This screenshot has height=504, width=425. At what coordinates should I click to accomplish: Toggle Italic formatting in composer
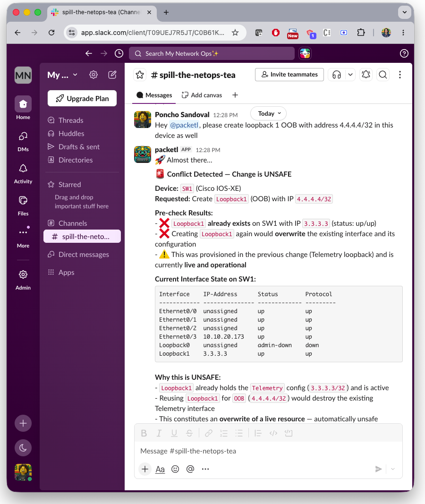pyautogui.click(x=159, y=433)
